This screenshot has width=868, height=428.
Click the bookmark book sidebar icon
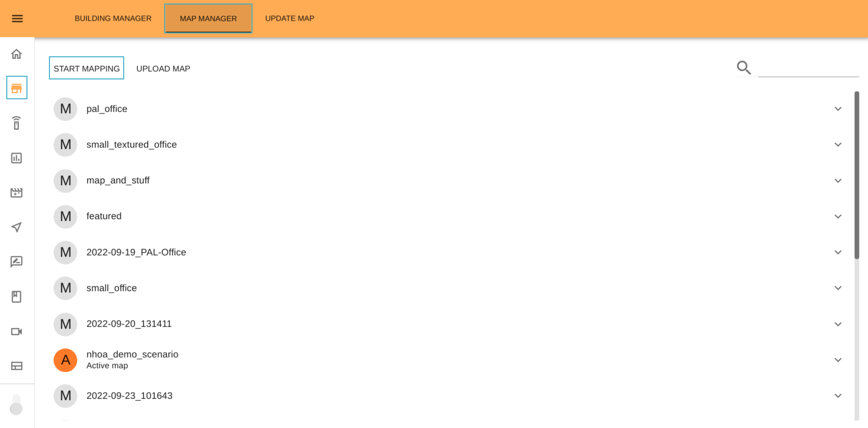pos(17,296)
